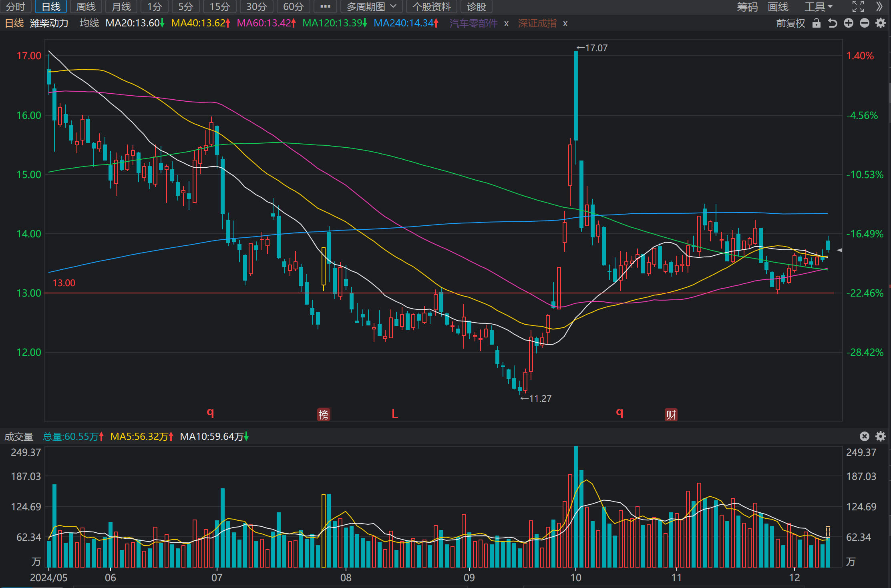Click the 财 financial report marker
This screenshot has width=891, height=588.
click(671, 414)
